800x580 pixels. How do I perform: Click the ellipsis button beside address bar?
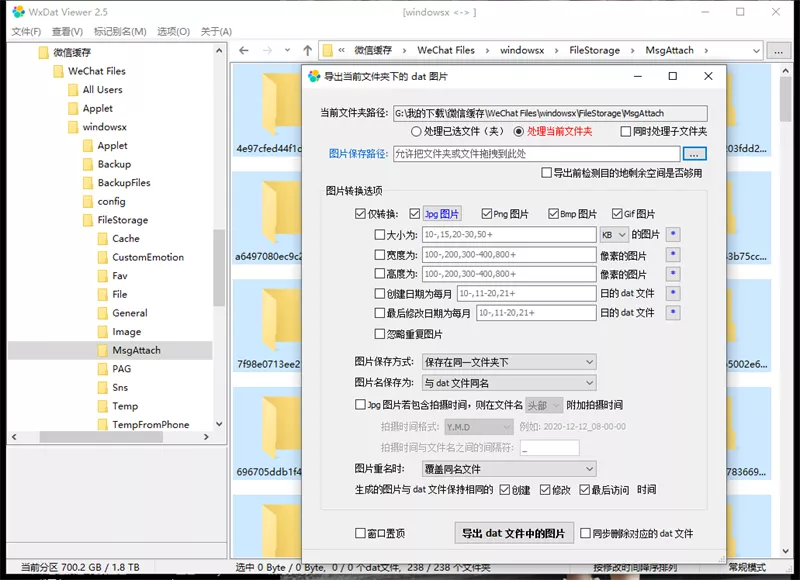778,51
